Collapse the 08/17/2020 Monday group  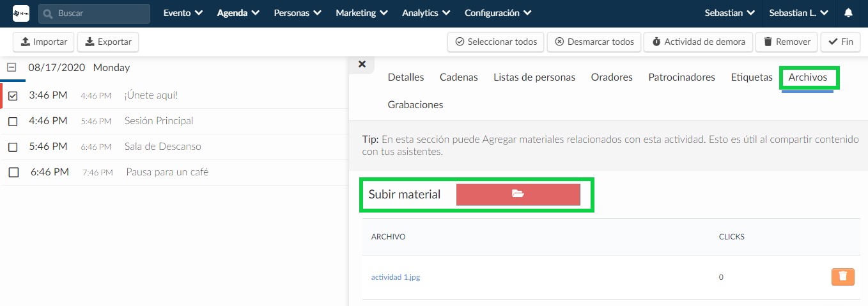[11, 67]
